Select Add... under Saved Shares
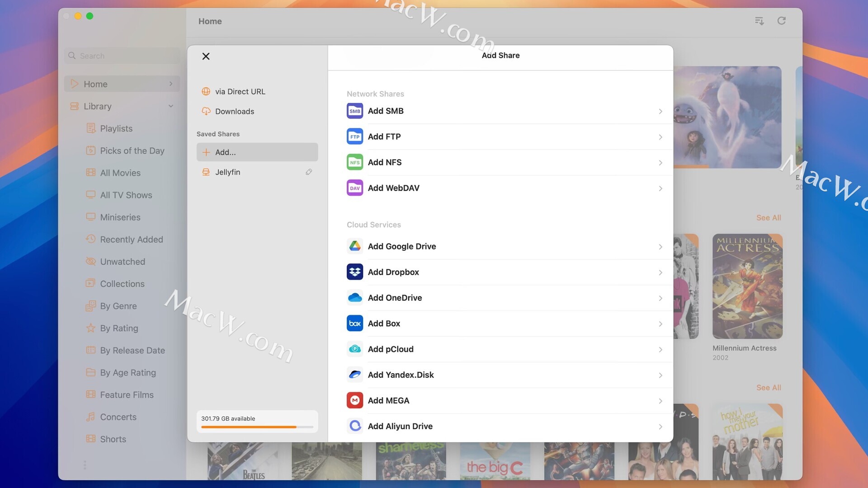Image resolution: width=868 pixels, height=488 pixels. [257, 152]
